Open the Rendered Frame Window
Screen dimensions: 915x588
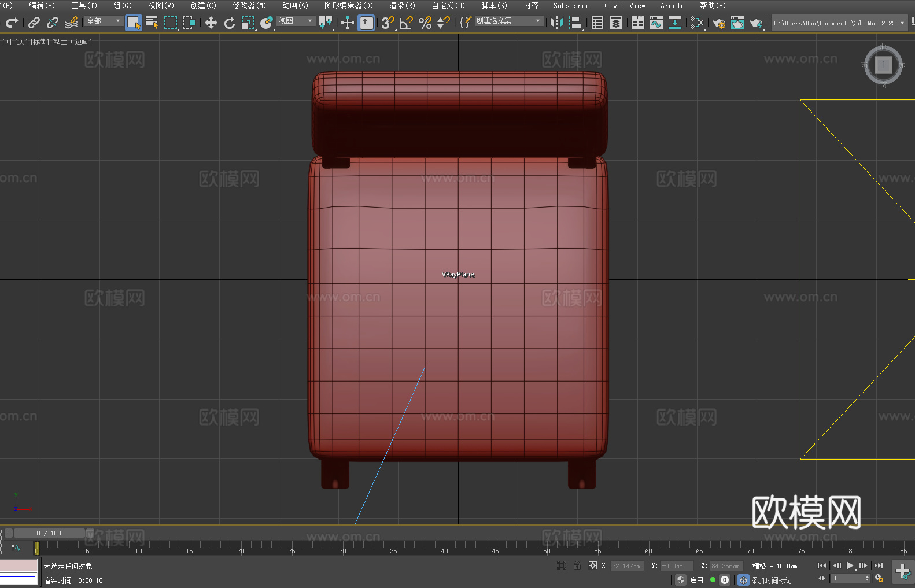click(737, 23)
